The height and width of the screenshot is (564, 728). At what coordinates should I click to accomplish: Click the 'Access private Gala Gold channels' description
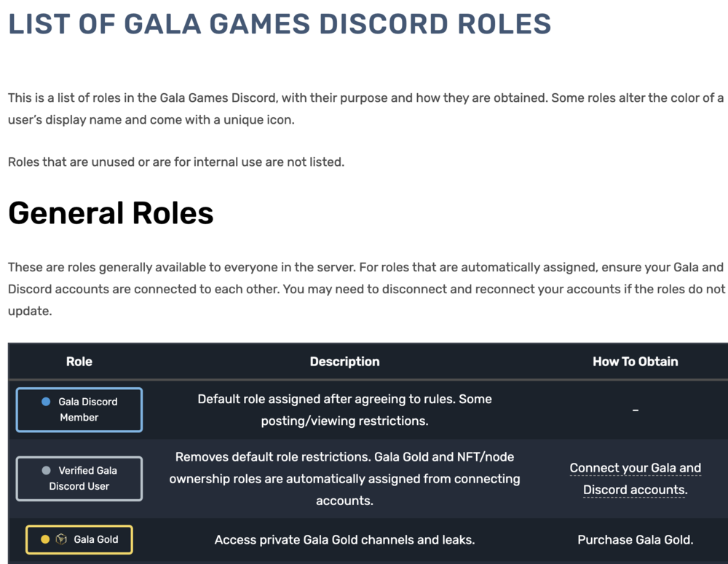point(344,540)
